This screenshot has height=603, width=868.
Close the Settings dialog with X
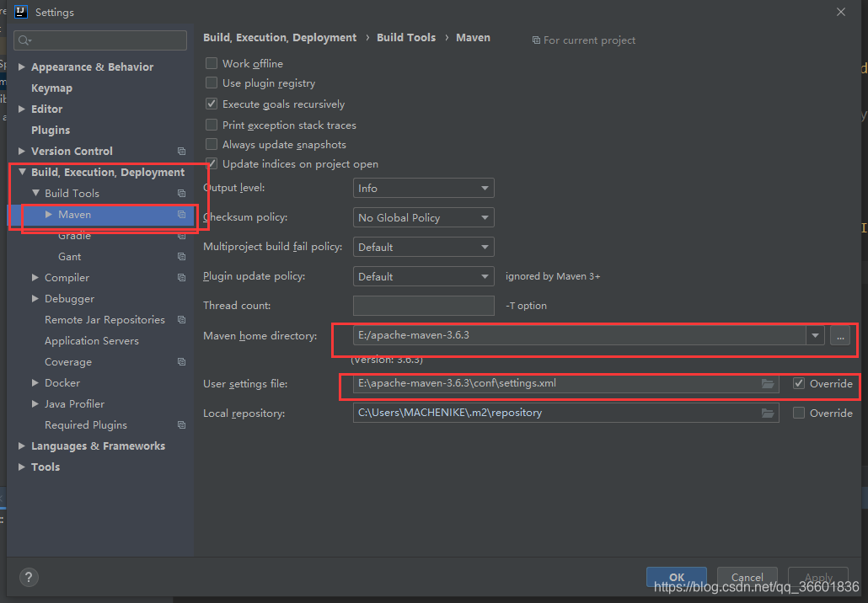(841, 12)
